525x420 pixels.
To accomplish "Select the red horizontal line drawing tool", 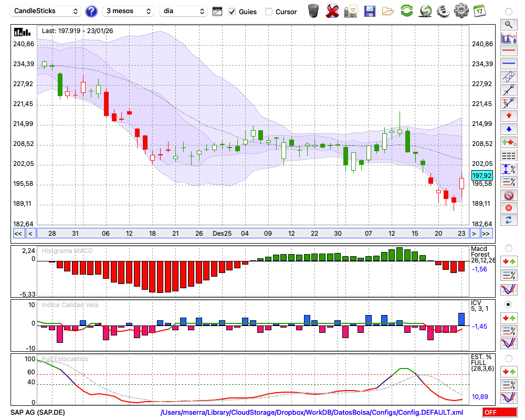I will [508, 51].
